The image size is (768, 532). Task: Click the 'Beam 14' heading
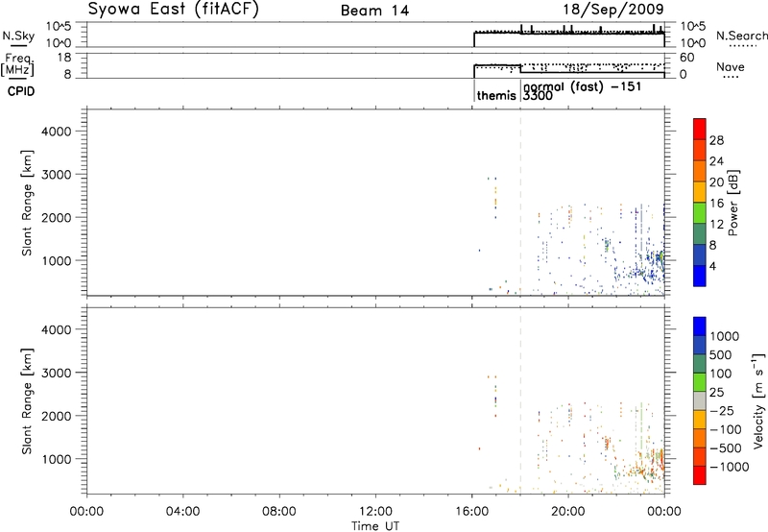tap(374, 11)
